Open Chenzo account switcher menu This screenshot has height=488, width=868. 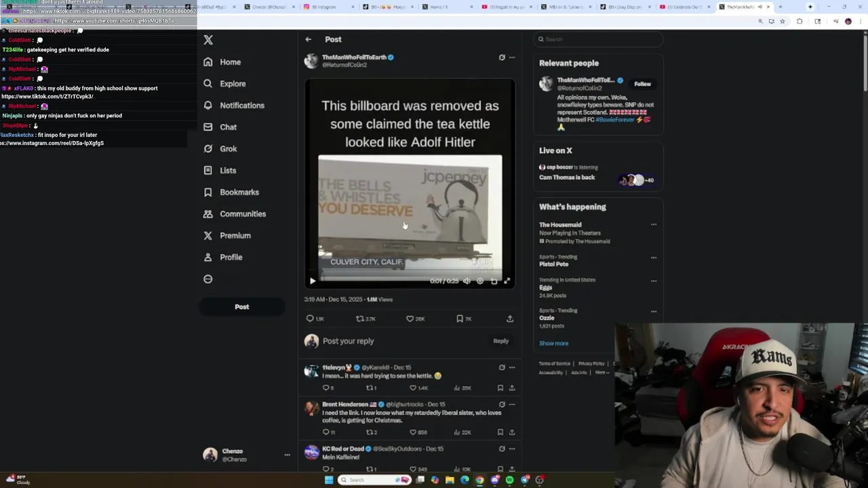click(247, 455)
